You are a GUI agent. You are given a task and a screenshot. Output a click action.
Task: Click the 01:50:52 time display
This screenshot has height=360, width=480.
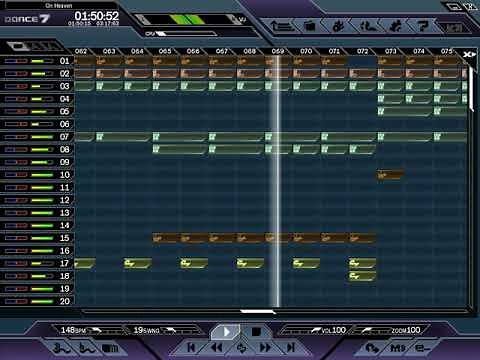point(97,16)
